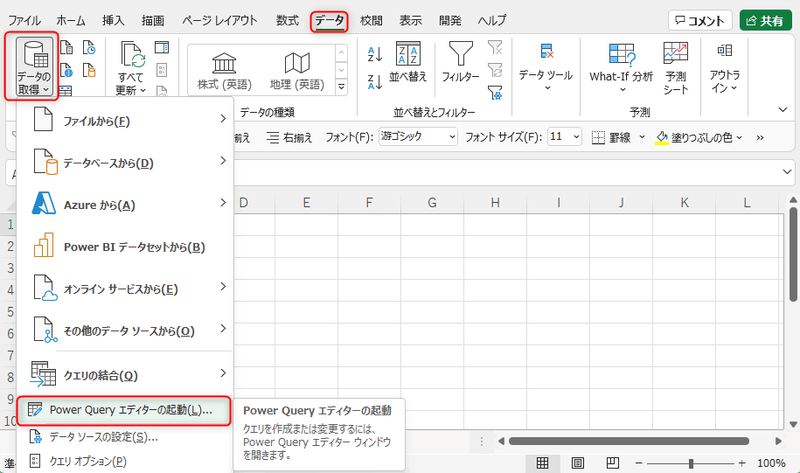This screenshot has height=473, width=800.
Task: Expand the ファイルから submenu
Action: (x=124, y=121)
